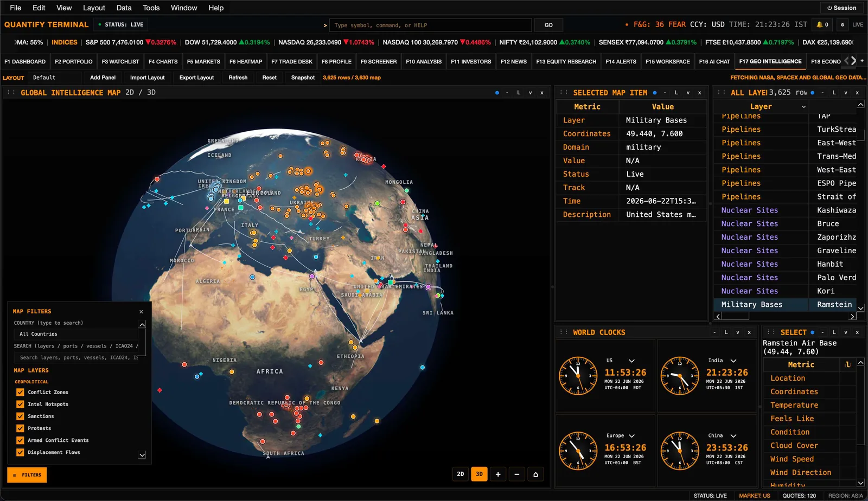
Task: Reset globe view with home icon
Action: point(535,474)
